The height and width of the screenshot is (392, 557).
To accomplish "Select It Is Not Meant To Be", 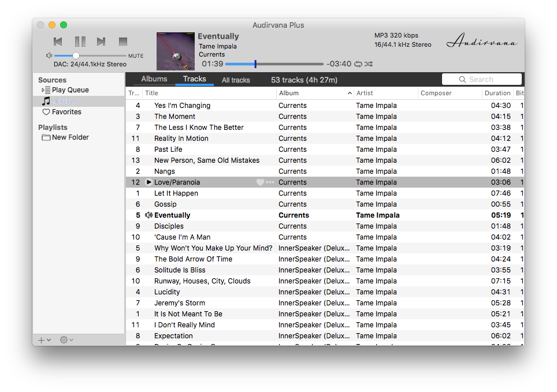I will click(x=325, y=314).
